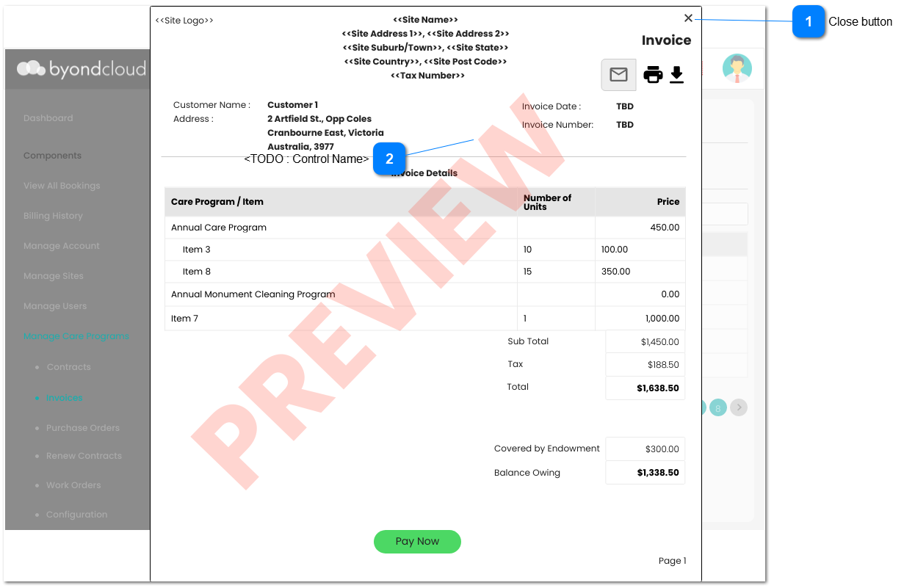This screenshot has height=588, width=904.
Task: Go to Billing History in sidebar
Action: click(x=53, y=216)
